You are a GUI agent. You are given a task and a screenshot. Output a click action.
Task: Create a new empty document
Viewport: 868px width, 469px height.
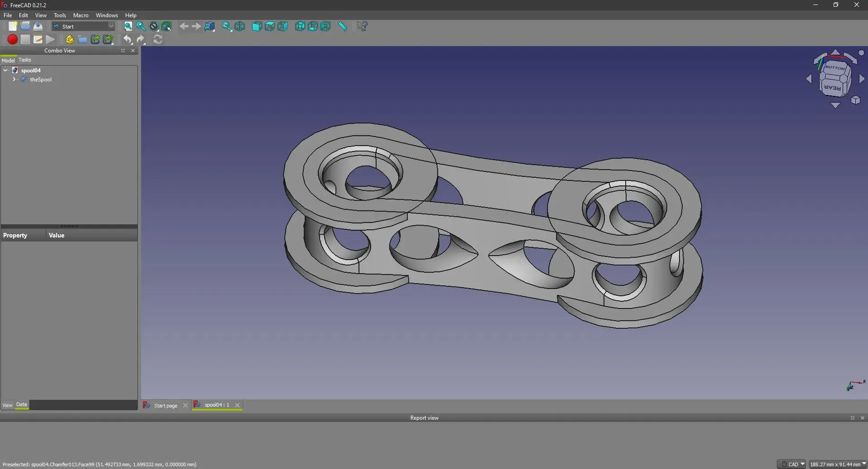click(13, 26)
